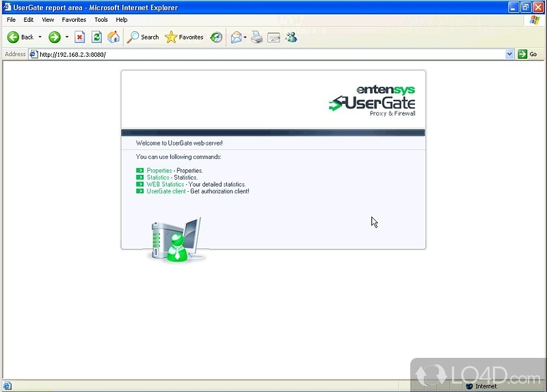Viewport: 547px width, 392px height.
Task: Click the UserGate Proxy & Firewall logo
Action: tap(372, 100)
